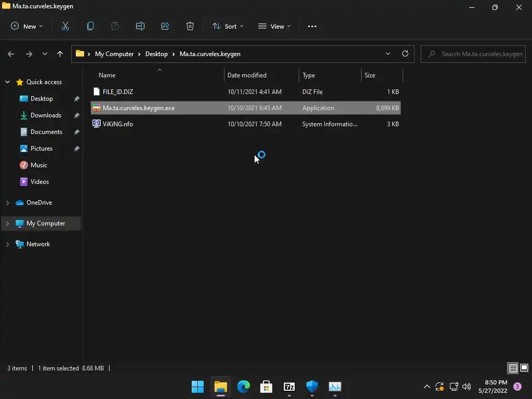
Task: Select OneDrive in navigation pane
Action: pyautogui.click(x=39, y=203)
